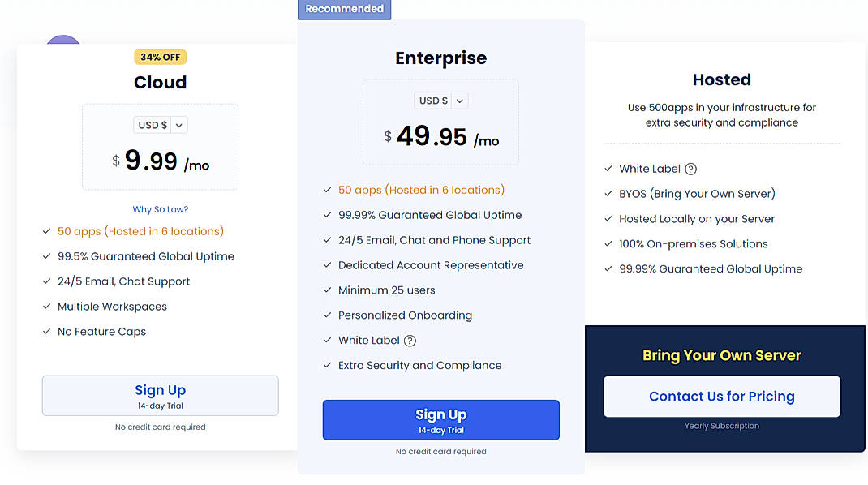Click checkmark beside Extra Security and Compliance

pos(326,365)
